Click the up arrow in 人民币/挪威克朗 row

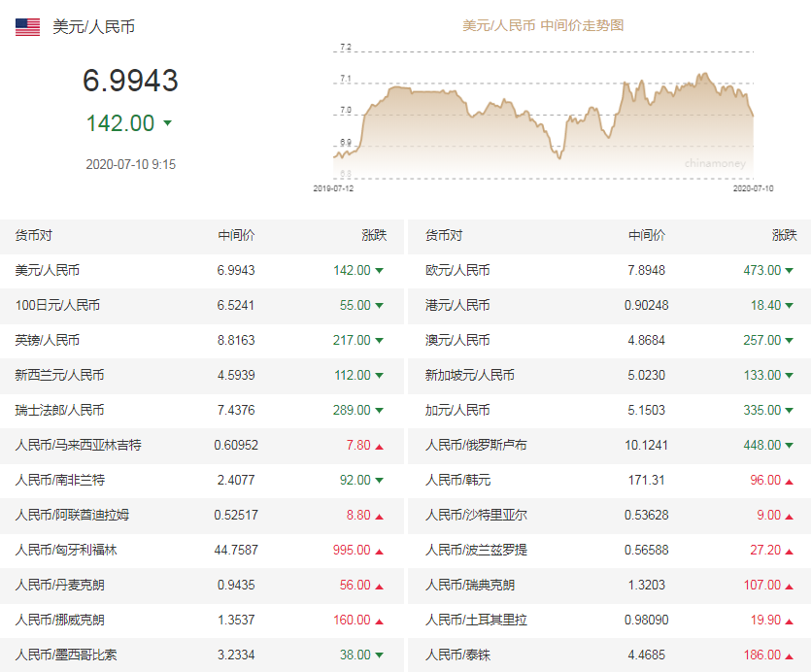point(379,622)
